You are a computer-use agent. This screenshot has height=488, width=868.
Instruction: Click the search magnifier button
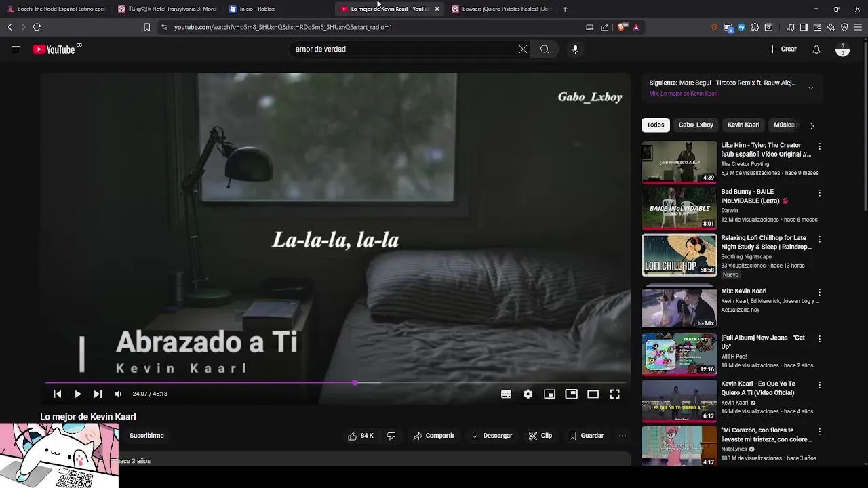click(x=545, y=49)
